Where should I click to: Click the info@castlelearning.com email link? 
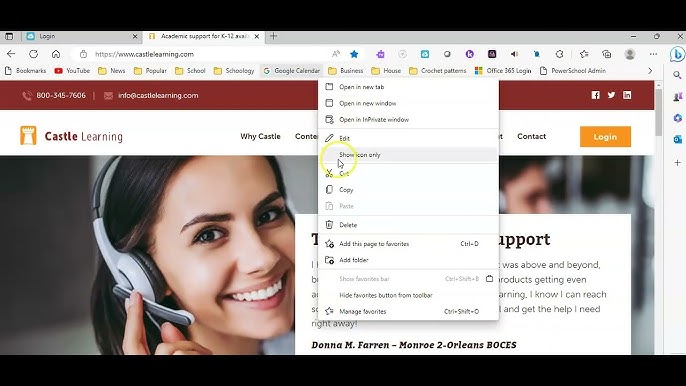[158, 95]
